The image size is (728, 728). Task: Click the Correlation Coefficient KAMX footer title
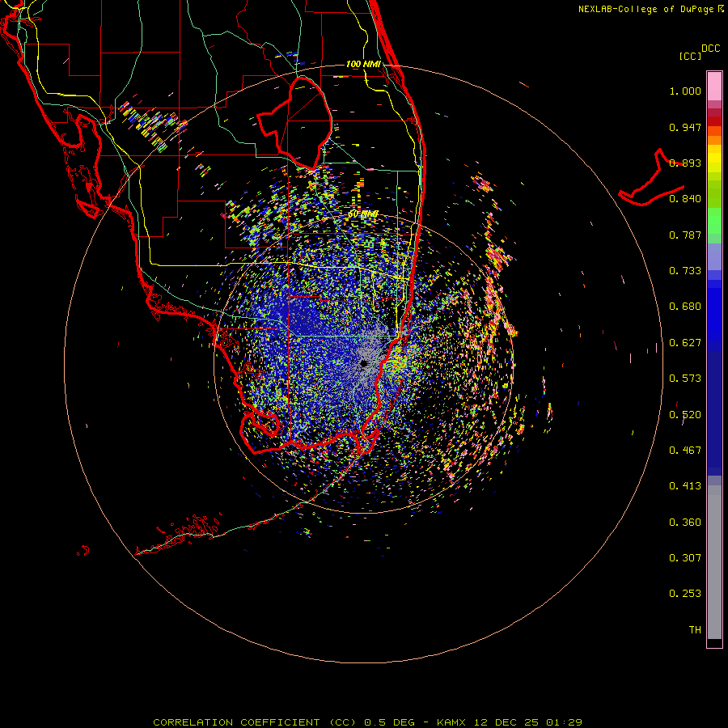[x=367, y=722]
